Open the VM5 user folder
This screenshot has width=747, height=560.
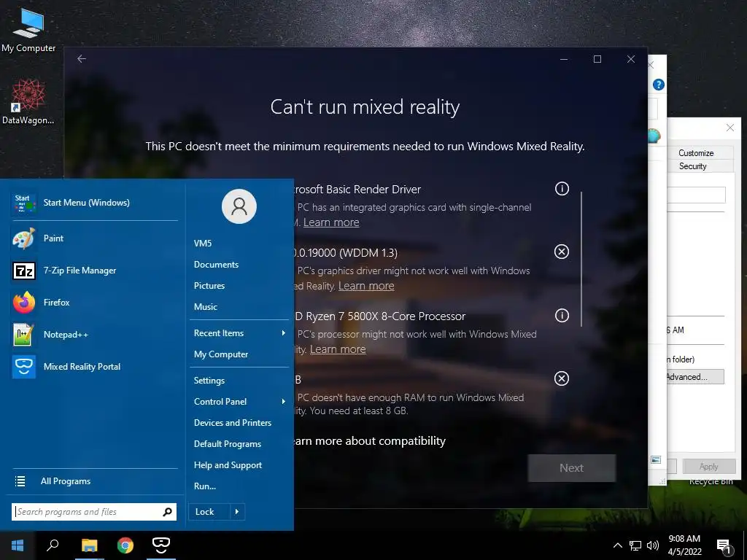pyautogui.click(x=239, y=244)
